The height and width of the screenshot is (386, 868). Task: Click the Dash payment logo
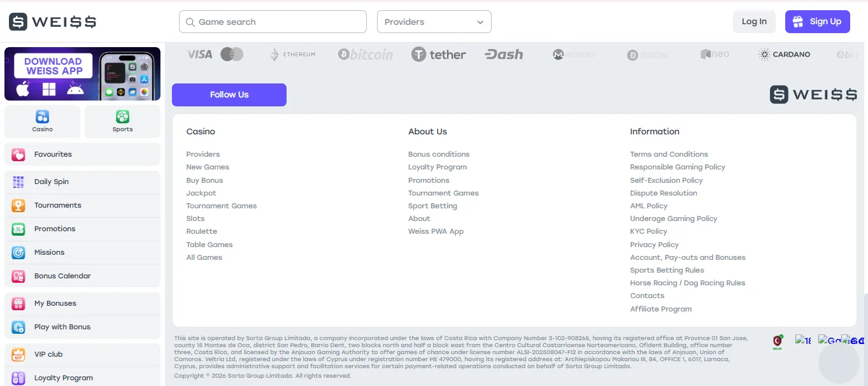(x=504, y=55)
